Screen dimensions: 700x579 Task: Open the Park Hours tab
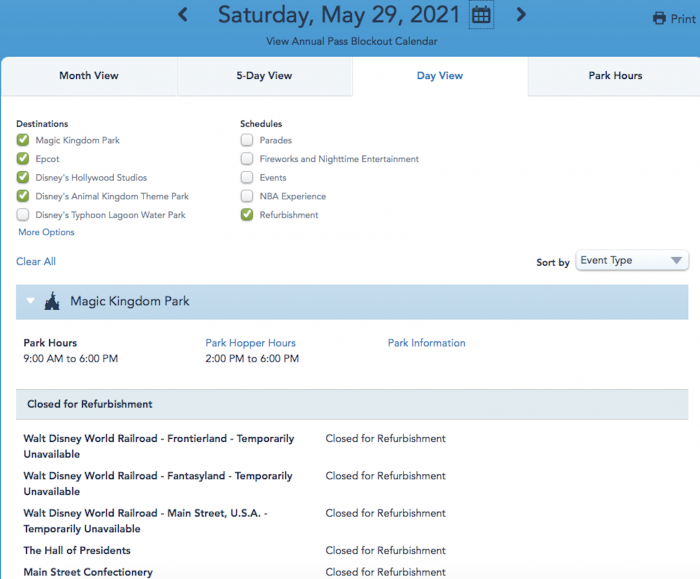pos(615,76)
